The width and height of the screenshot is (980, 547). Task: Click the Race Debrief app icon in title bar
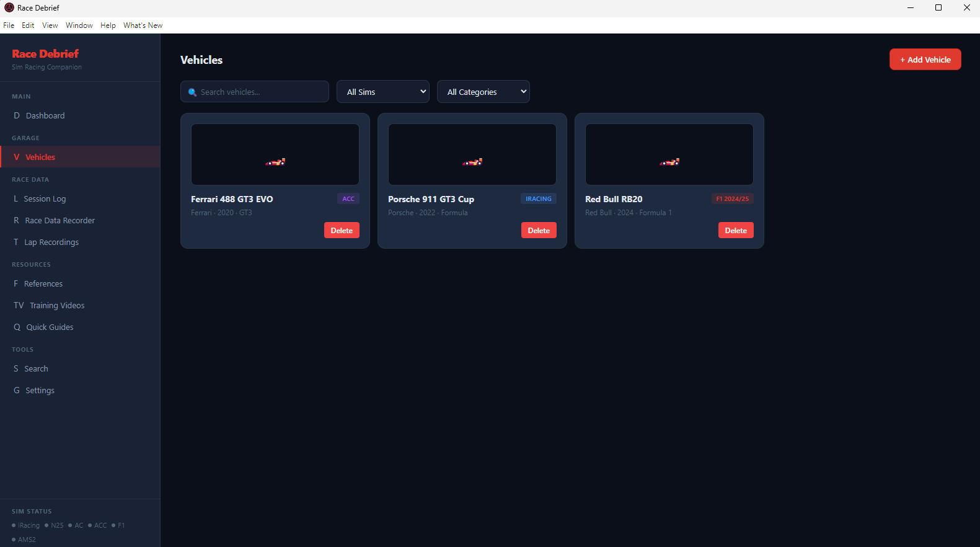click(x=9, y=8)
